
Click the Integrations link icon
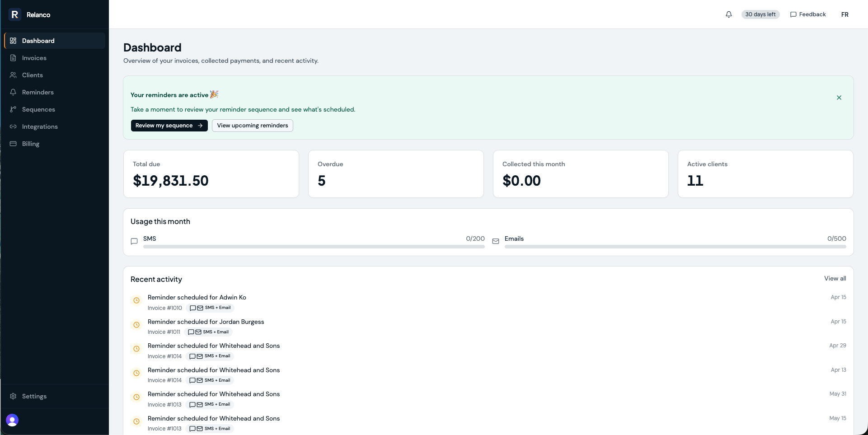[13, 126]
